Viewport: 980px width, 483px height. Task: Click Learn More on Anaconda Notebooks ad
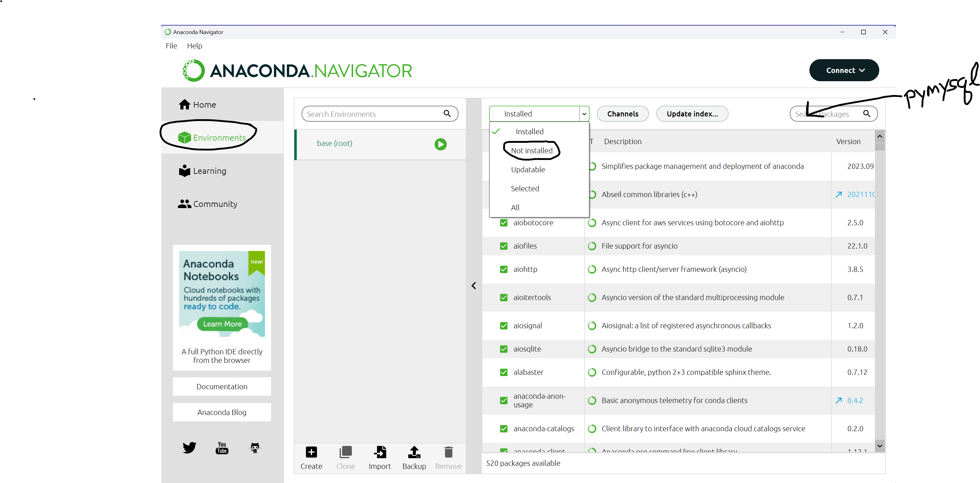point(222,324)
